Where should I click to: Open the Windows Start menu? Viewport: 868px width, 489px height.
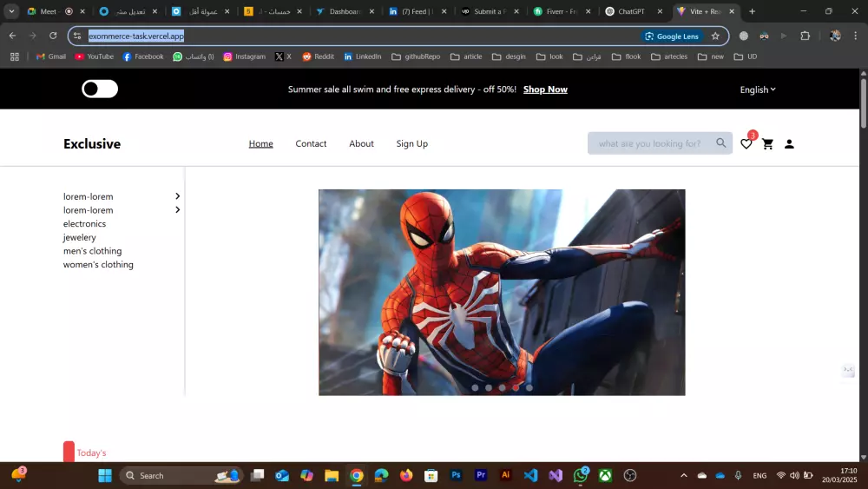(x=105, y=475)
